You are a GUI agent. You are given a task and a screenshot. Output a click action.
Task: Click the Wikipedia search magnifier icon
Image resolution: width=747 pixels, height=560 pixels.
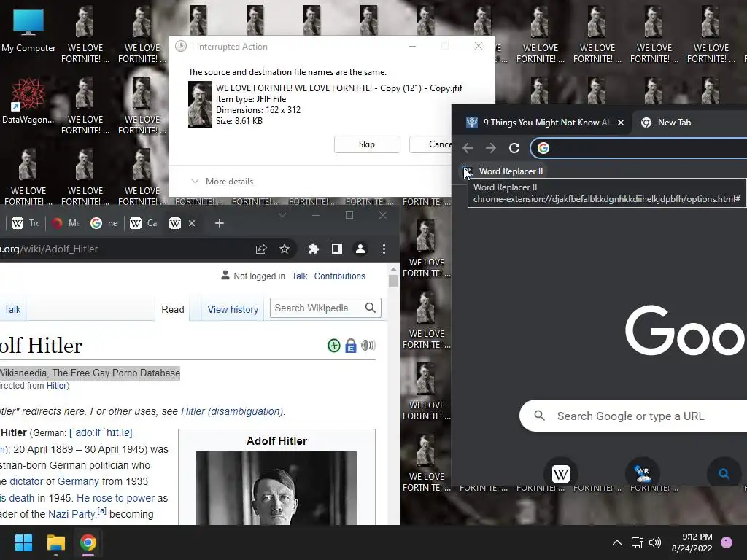pos(371,308)
